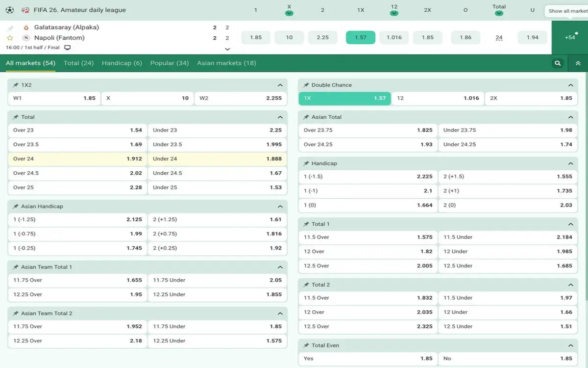Image resolution: width=588 pixels, height=368 pixels.
Task: Select Total Even Yes at 1.85
Action: [x=368, y=359]
